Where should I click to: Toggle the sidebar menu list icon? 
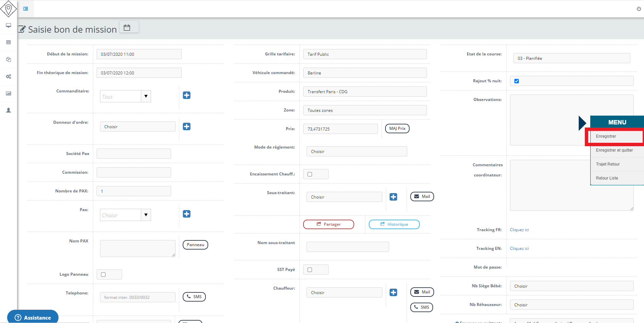coord(26,8)
